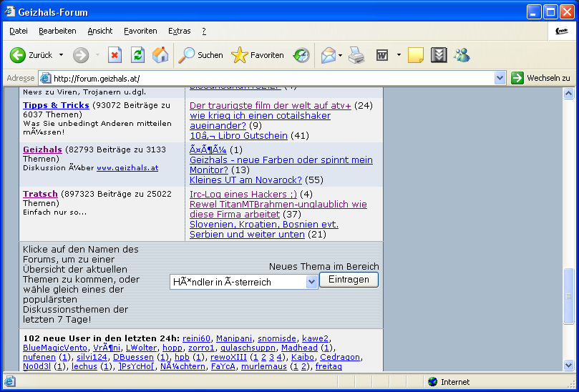The width and height of the screenshot is (579, 392).
Task: Click the scrollbar up arrow
Action: (569, 93)
